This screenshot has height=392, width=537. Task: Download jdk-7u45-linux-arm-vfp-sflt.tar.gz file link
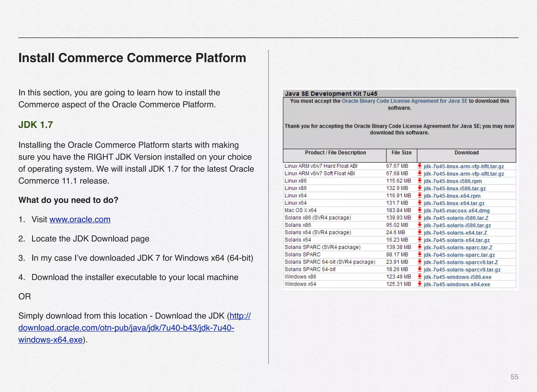464,174
